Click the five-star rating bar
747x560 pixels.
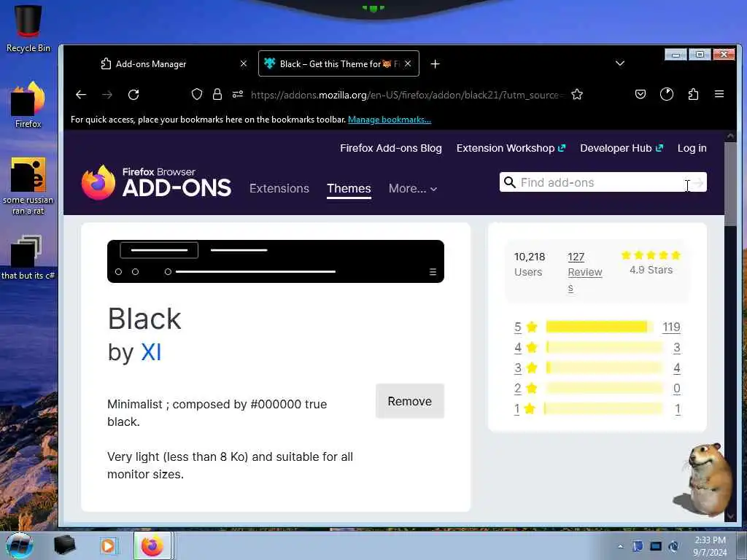[x=600, y=327]
